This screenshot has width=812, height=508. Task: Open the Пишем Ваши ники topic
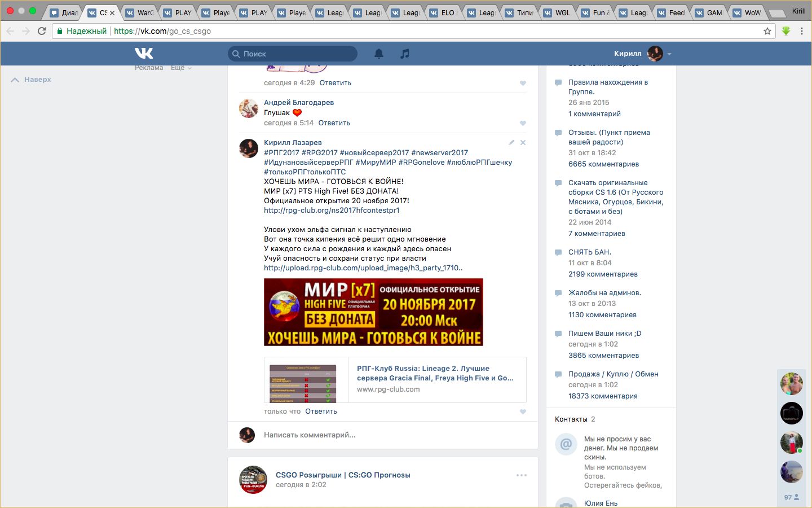tap(604, 334)
